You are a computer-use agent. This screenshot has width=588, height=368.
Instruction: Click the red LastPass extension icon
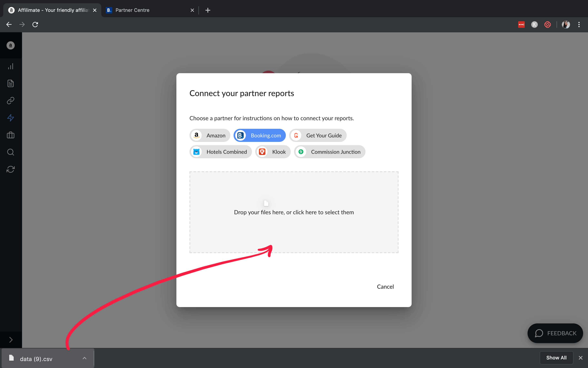pyautogui.click(x=521, y=24)
